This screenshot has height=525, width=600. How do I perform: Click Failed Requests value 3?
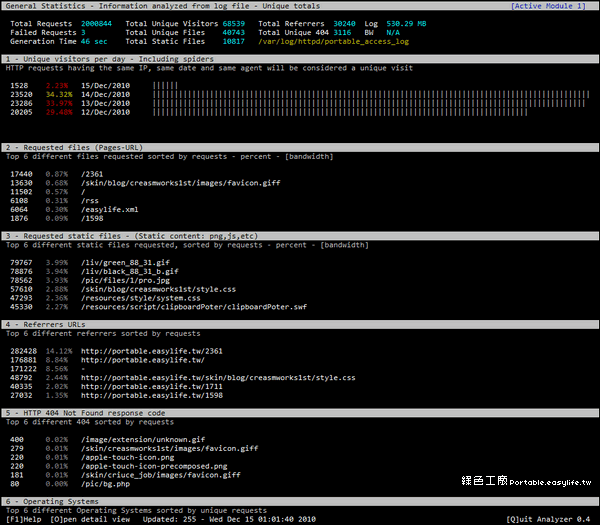click(x=83, y=33)
